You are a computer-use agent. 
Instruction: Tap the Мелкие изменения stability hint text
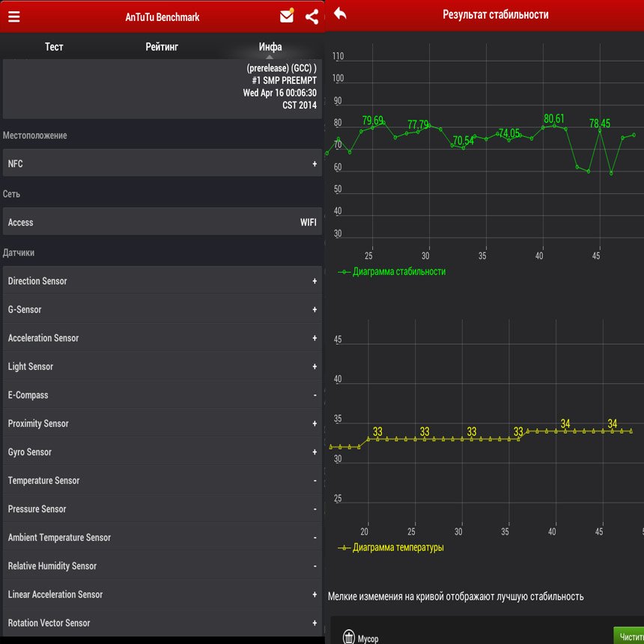[455, 596]
